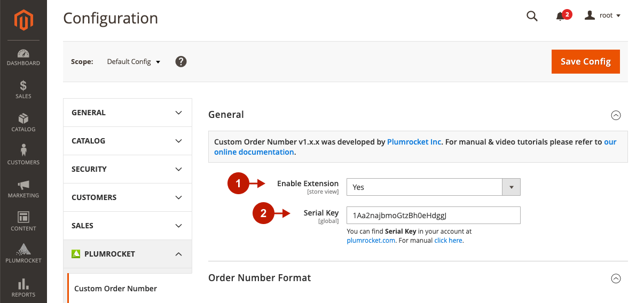The image size is (644, 303).
Task: Click the search magnifier icon
Action: 532,16
